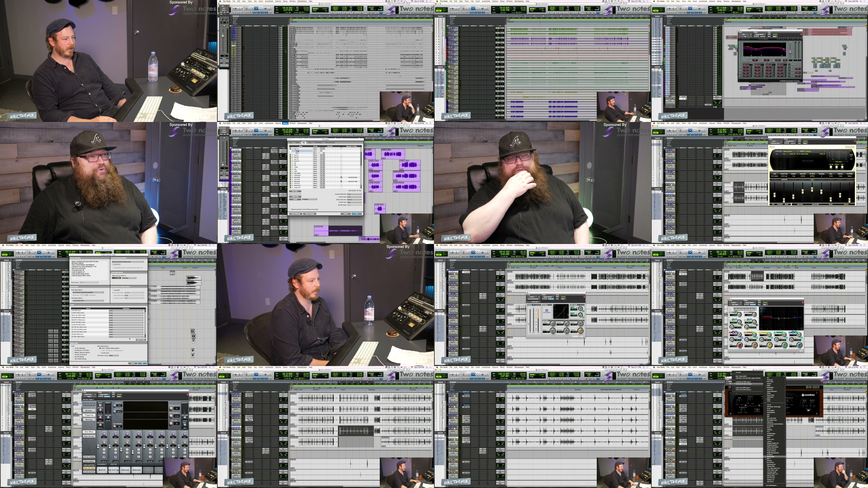The image size is (868, 488).
Task: Open Audition Paths dropdown in I/O Setup
Action: pos(355,197)
